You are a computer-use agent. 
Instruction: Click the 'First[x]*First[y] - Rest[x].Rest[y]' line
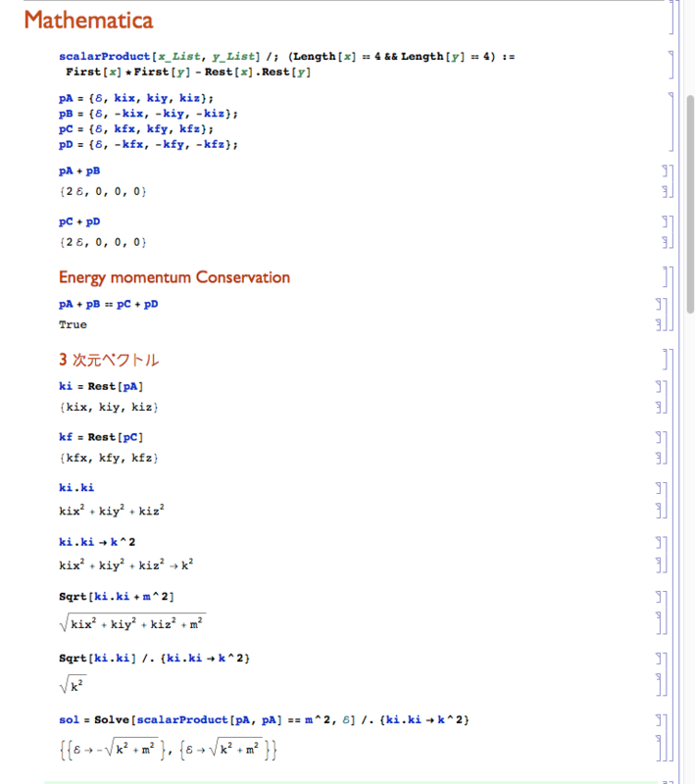(188, 72)
